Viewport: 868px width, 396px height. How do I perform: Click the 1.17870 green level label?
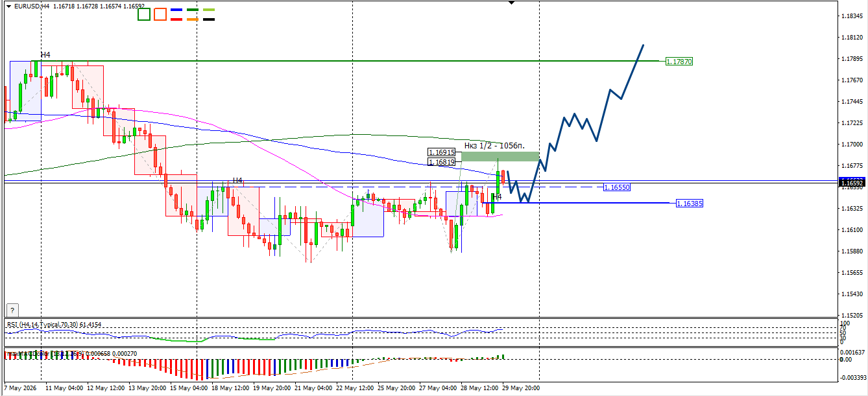point(679,62)
